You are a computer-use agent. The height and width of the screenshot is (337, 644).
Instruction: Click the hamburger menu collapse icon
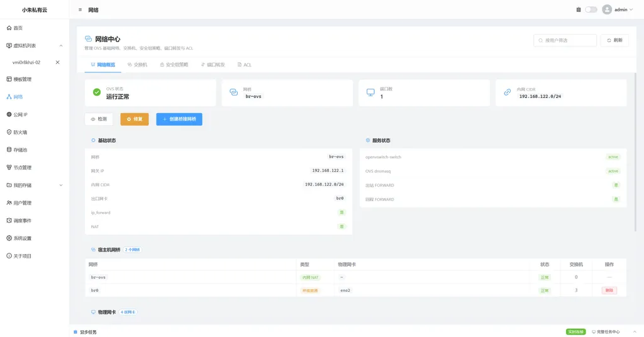(x=80, y=10)
